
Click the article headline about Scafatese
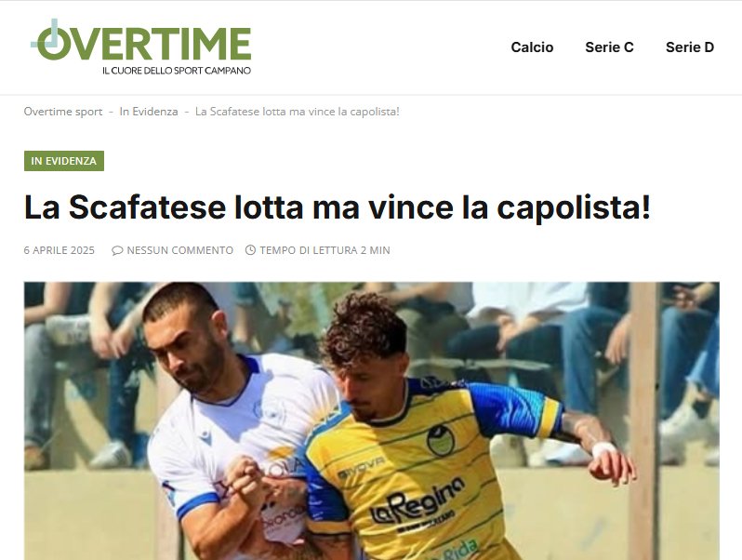pyautogui.click(x=338, y=207)
